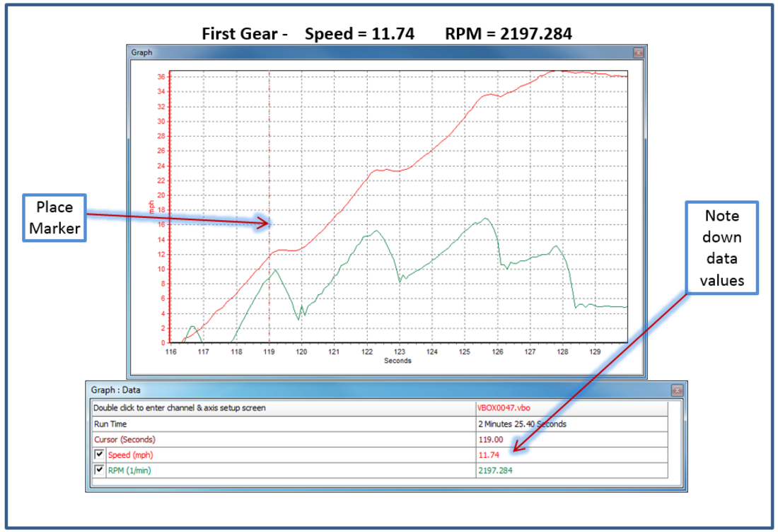Click the Seconds label under the horizontal axis
778x532 pixels.
(x=398, y=360)
